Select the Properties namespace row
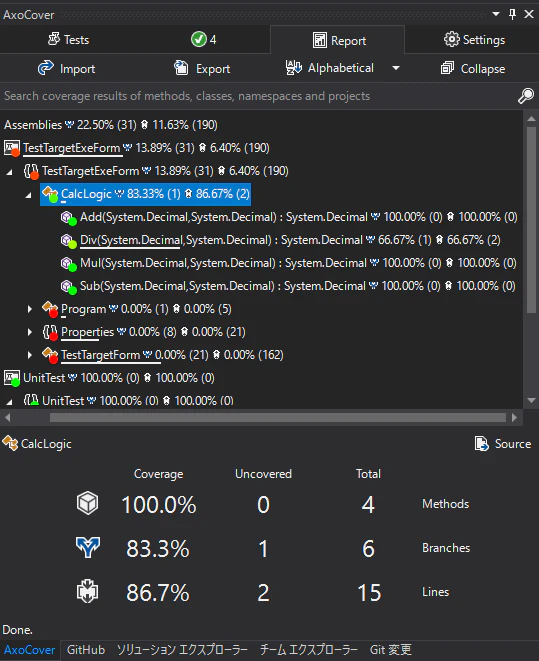The height and width of the screenshot is (661, 539). pyautogui.click(x=144, y=332)
